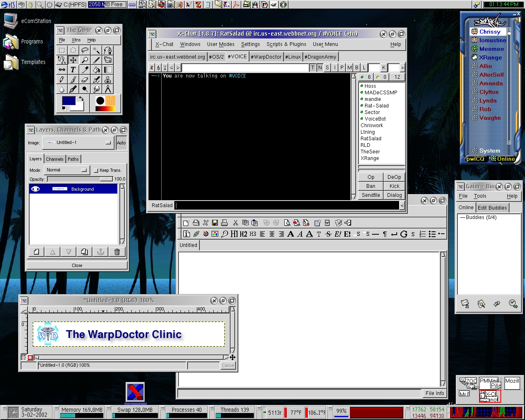Toggle the M channel mode button
This screenshot has width=525, height=420.
(349, 68)
